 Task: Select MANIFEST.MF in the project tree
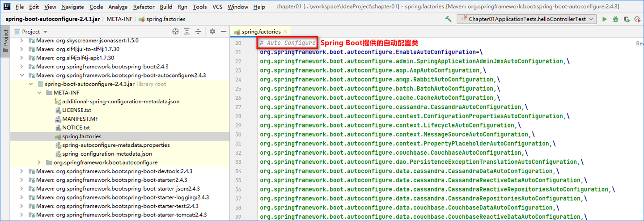[x=76, y=119]
